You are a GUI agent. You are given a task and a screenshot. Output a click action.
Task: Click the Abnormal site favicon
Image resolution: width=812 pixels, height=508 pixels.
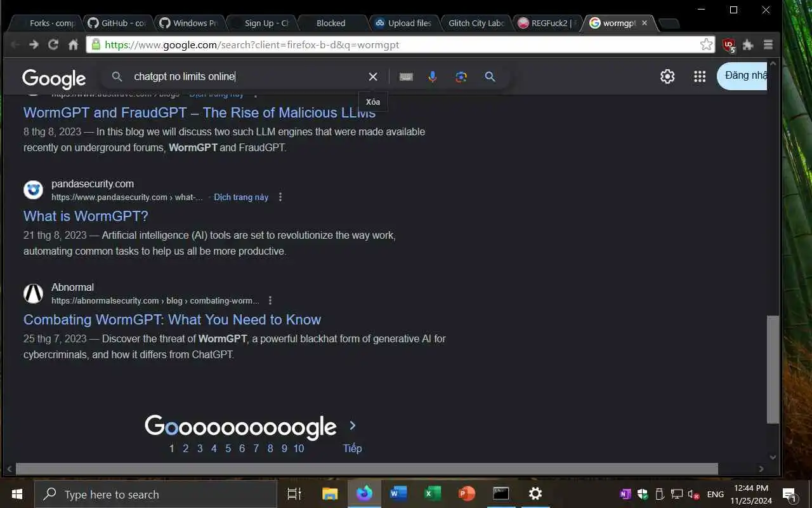click(x=34, y=293)
